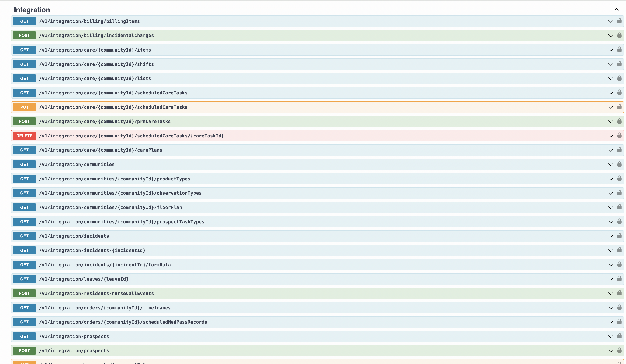Click the authorization lock for incidentalCharges POST
The width and height of the screenshot is (626, 364).
tap(619, 35)
